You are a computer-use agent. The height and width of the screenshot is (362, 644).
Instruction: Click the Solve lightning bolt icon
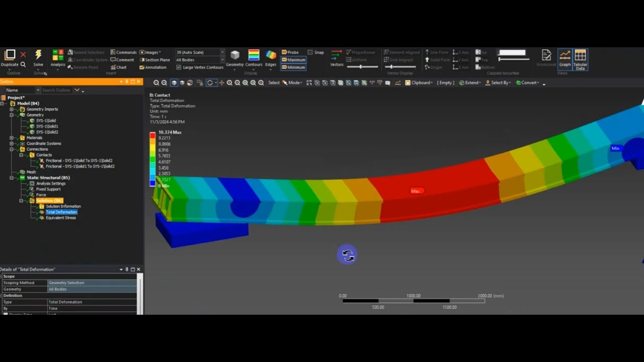[x=38, y=54]
